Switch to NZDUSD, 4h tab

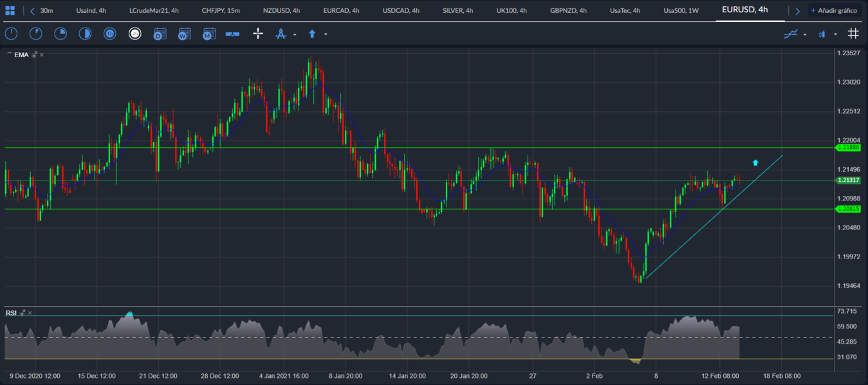point(281,10)
